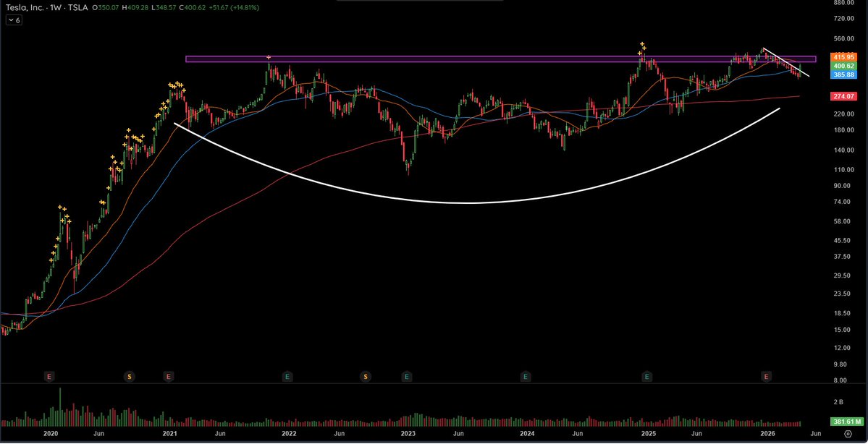Viewport: 868px width, 444px height.
Task: Click the orange 415.95 price label
Action: 843,57
